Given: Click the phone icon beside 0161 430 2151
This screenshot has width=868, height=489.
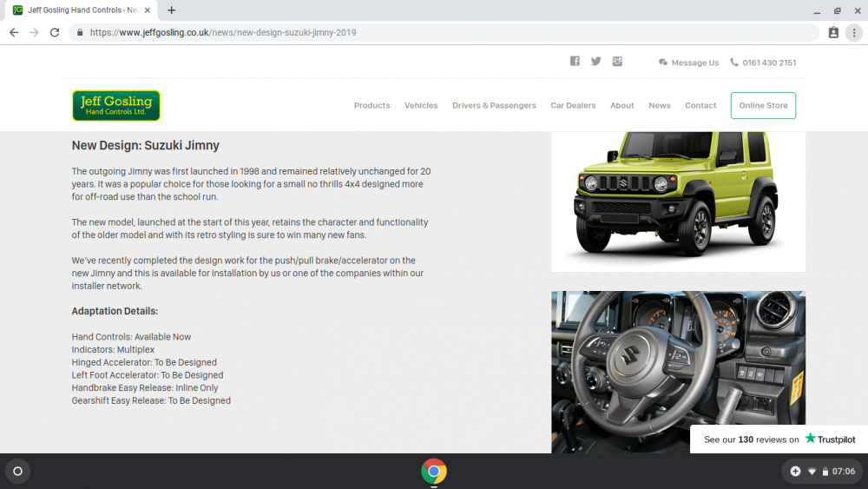Looking at the screenshot, I should 734,62.
